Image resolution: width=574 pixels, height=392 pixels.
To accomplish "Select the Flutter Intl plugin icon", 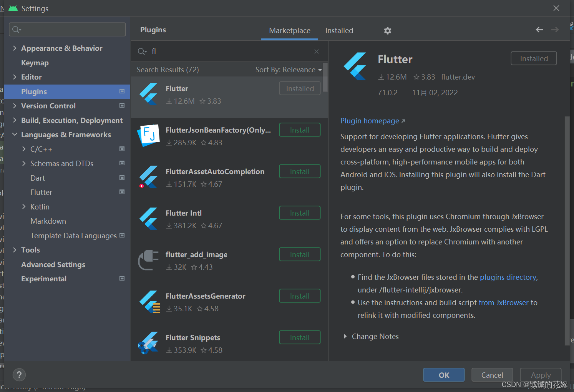I will pos(149,218).
